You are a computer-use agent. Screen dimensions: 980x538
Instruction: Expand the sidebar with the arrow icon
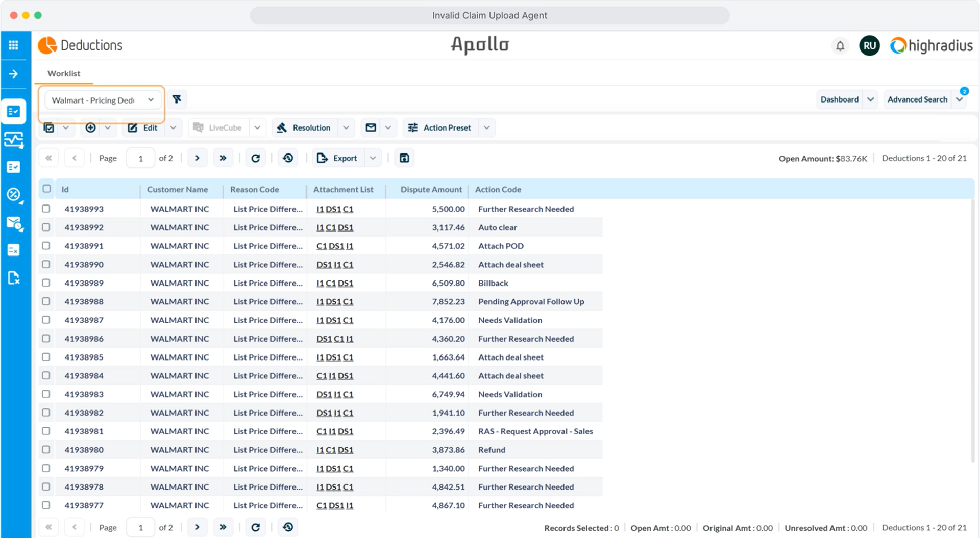[x=14, y=74]
